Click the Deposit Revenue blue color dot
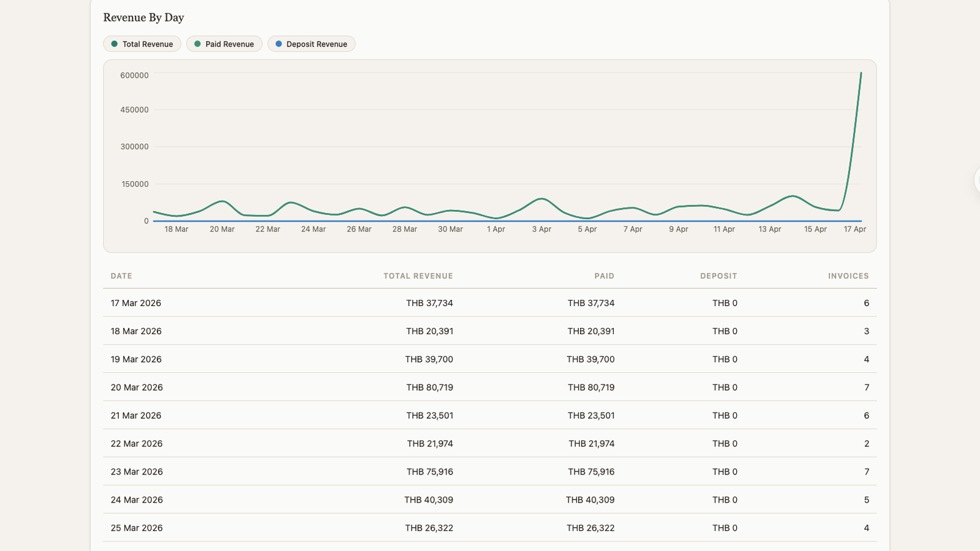The height and width of the screenshot is (551, 980). (x=279, y=44)
